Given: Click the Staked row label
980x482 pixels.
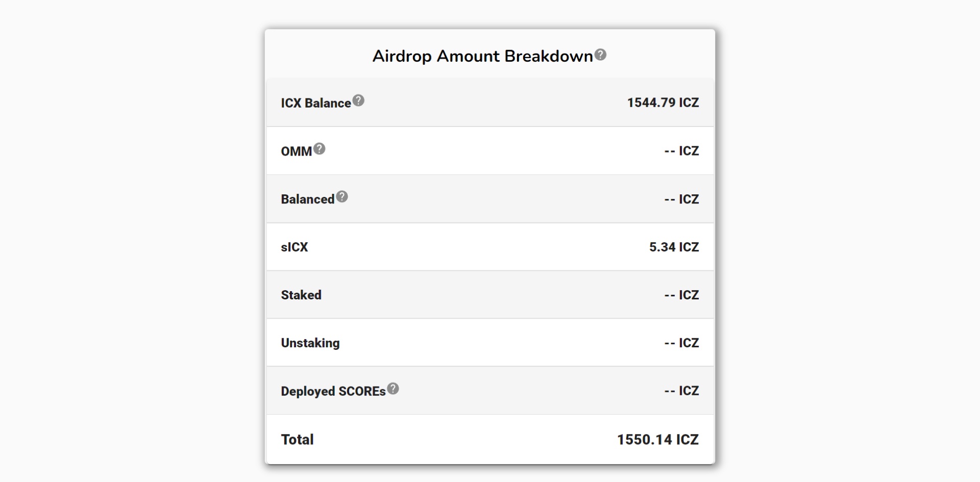Looking at the screenshot, I should click(x=301, y=295).
